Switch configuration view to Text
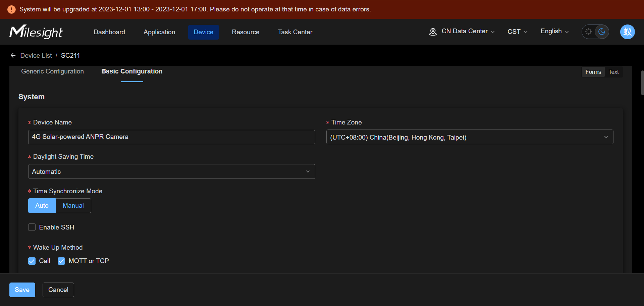The image size is (644, 306). 613,72
